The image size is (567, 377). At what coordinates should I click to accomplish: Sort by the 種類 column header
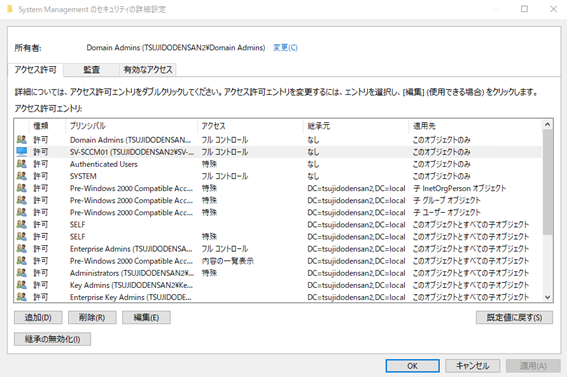[47, 126]
